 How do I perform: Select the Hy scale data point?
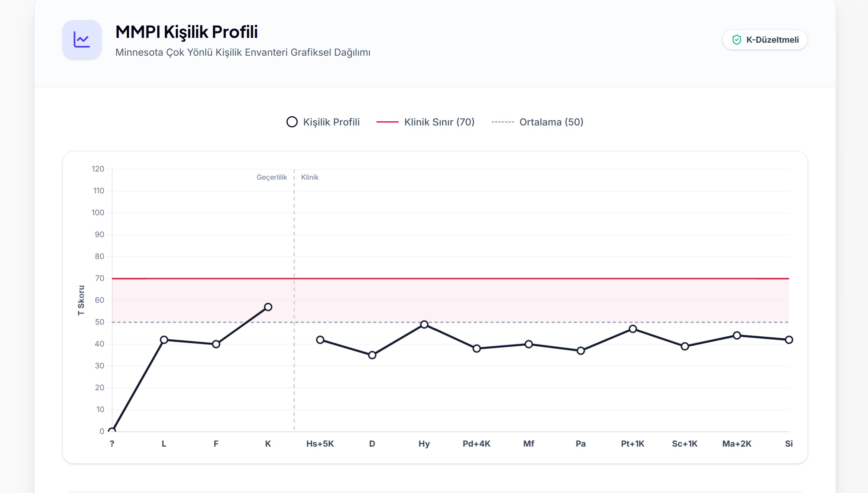coord(424,324)
